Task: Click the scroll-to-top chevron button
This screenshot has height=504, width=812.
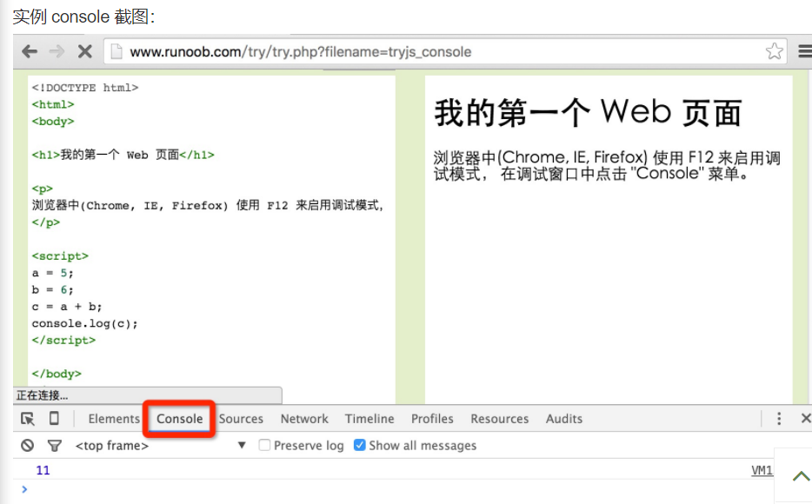Action: click(x=801, y=476)
